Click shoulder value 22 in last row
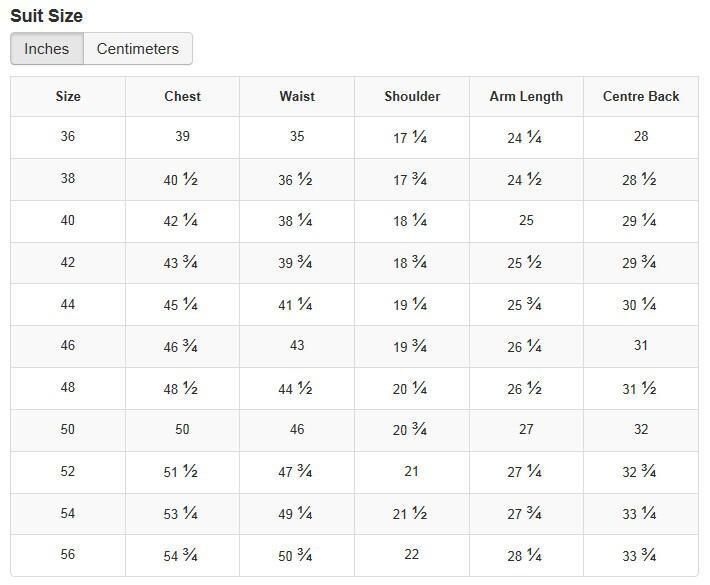 coord(412,554)
